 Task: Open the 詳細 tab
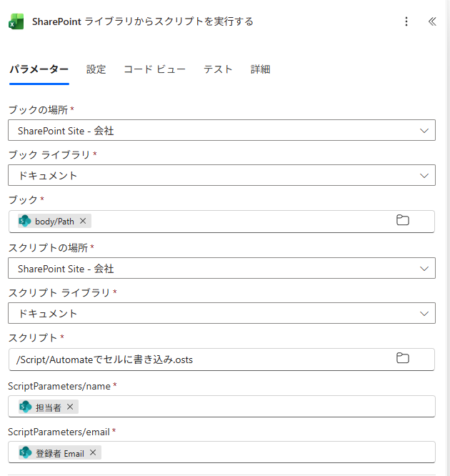pyautogui.click(x=260, y=69)
